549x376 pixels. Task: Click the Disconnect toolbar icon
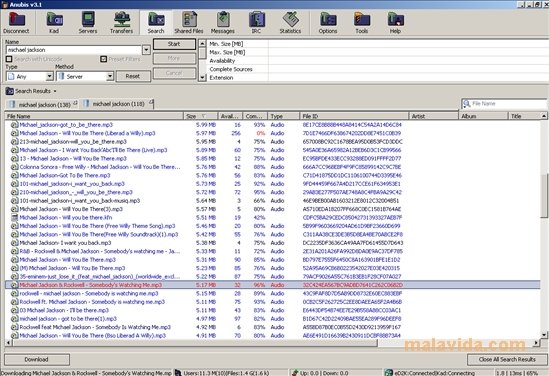tap(16, 22)
